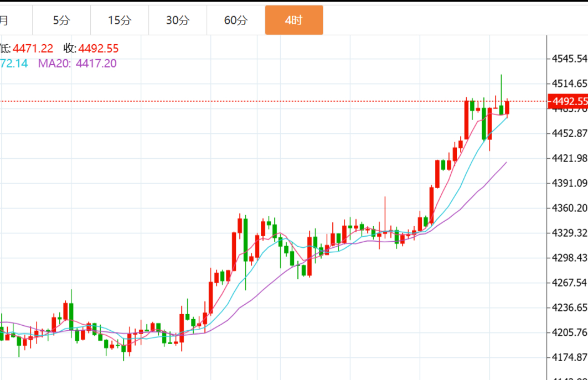Switch to the 5分 timeframe tab
The height and width of the screenshot is (380, 588).
coord(61,20)
